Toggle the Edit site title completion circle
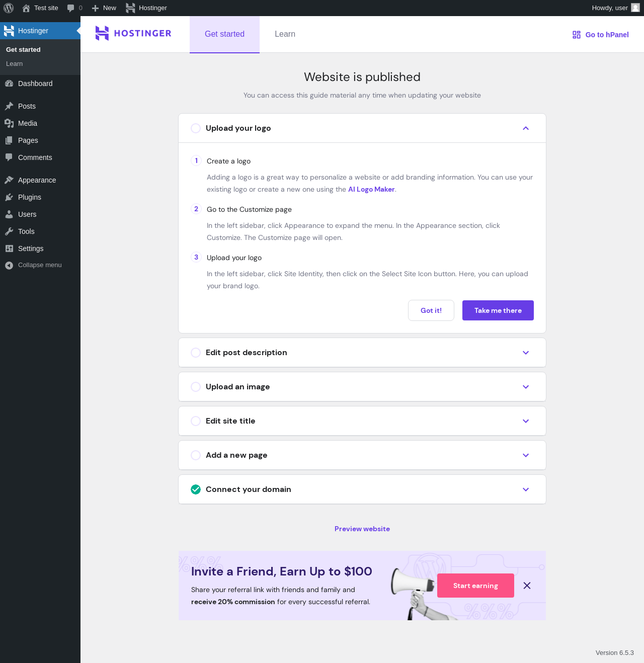The image size is (644, 663). coord(196,421)
